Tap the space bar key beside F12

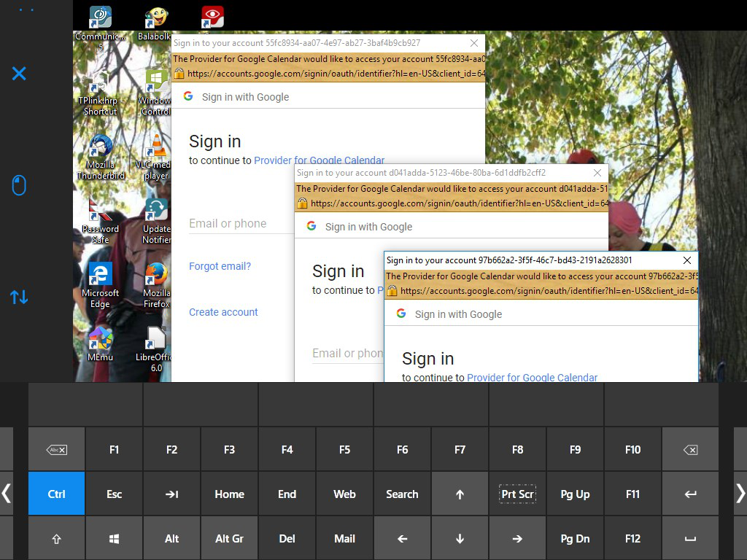click(690, 539)
